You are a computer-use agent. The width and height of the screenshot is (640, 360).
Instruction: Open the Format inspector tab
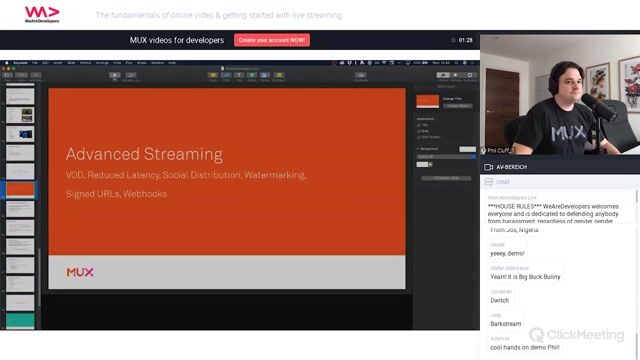point(443,76)
